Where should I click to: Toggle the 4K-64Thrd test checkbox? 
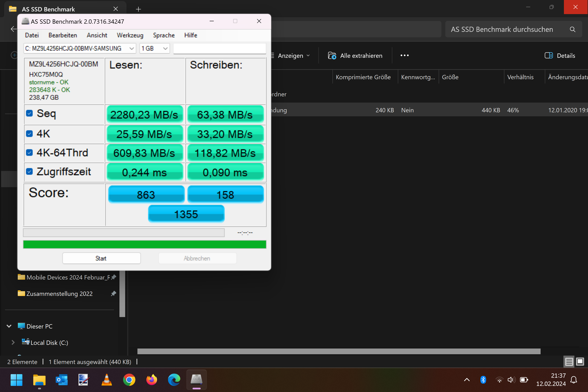point(29,153)
